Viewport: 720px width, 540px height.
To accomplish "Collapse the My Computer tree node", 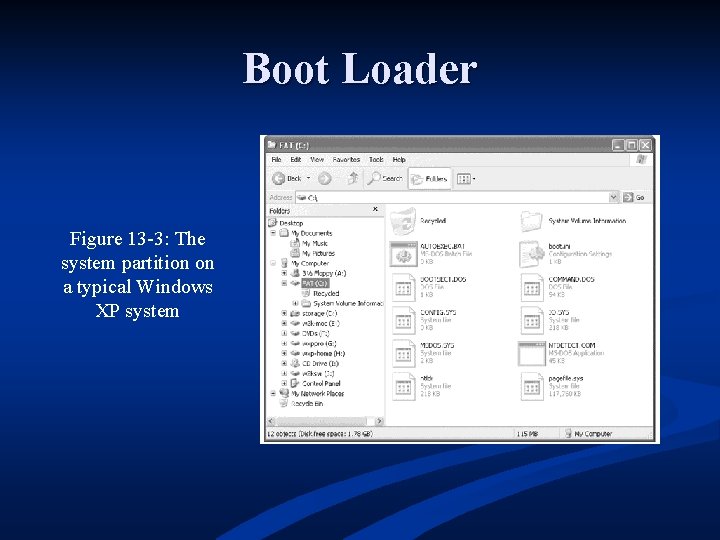I will pos(273,264).
